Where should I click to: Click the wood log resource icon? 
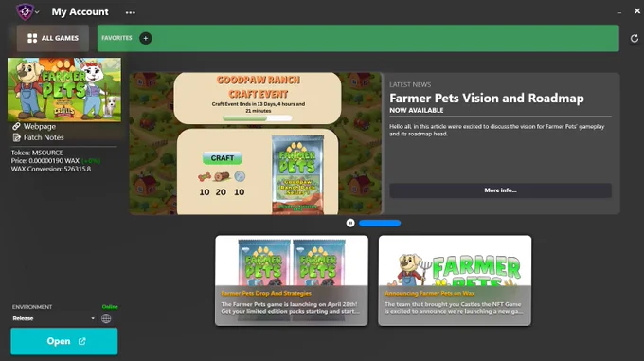coord(222,177)
